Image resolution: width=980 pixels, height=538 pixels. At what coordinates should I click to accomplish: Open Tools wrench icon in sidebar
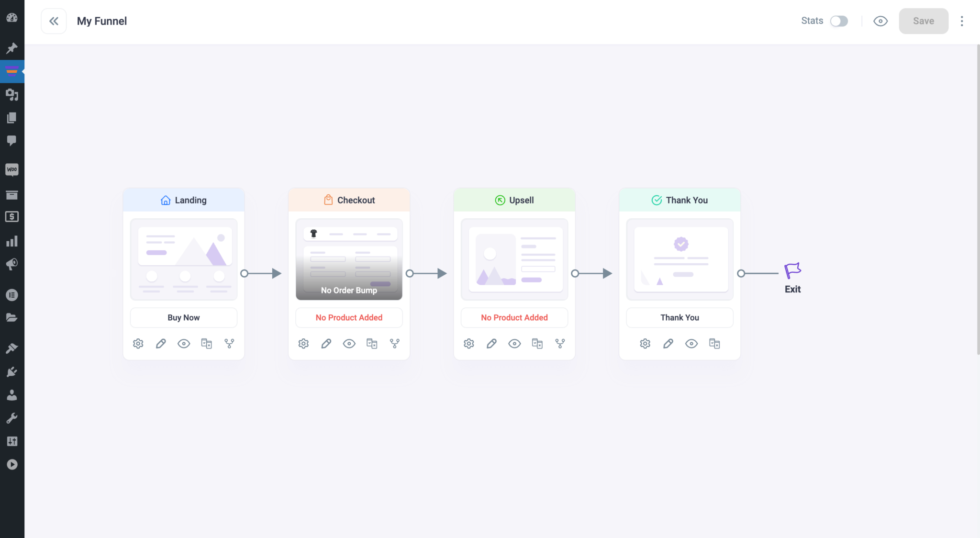pos(12,418)
